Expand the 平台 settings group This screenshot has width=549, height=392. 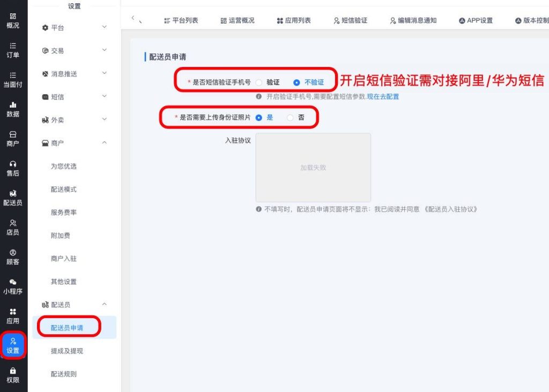[74, 28]
